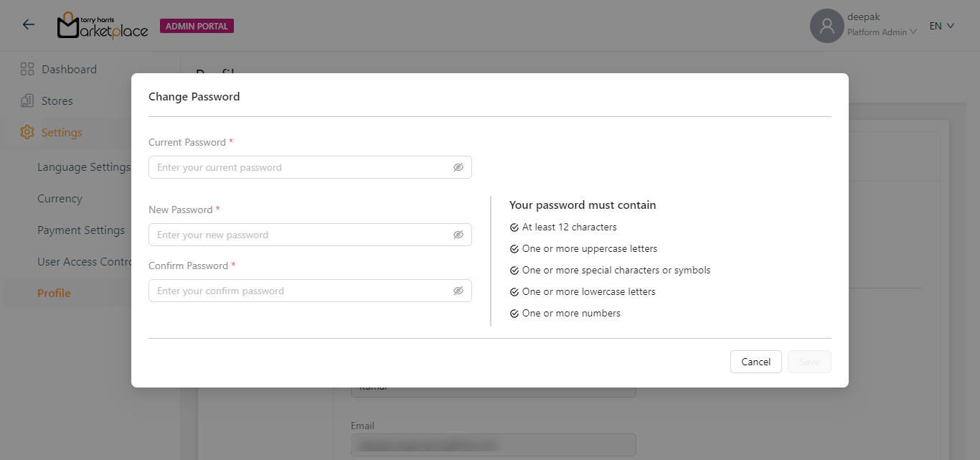This screenshot has width=980, height=460.
Task: Click the Current Password input field
Action: (x=301, y=167)
